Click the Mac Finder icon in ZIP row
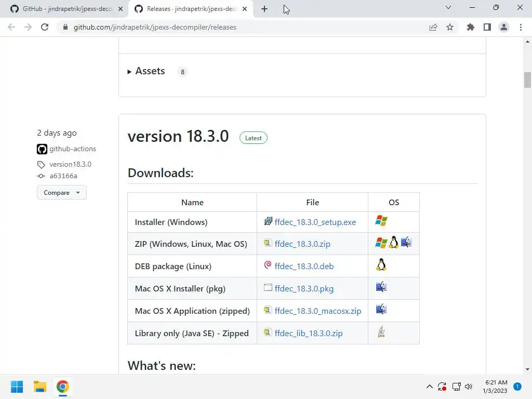The width and height of the screenshot is (532, 399). tap(406, 242)
